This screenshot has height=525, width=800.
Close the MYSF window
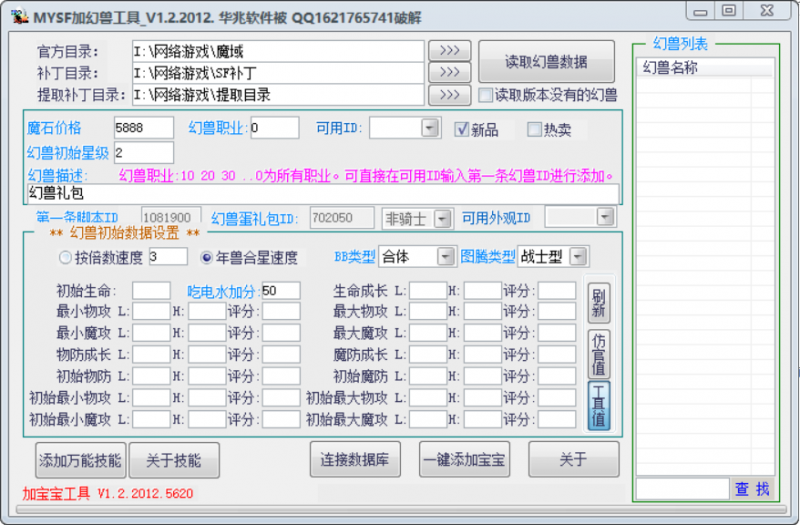(x=767, y=11)
